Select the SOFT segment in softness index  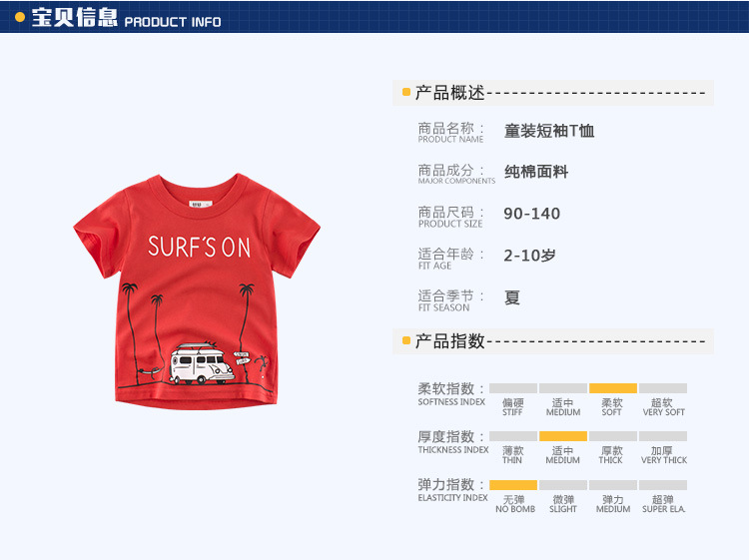coord(613,388)
